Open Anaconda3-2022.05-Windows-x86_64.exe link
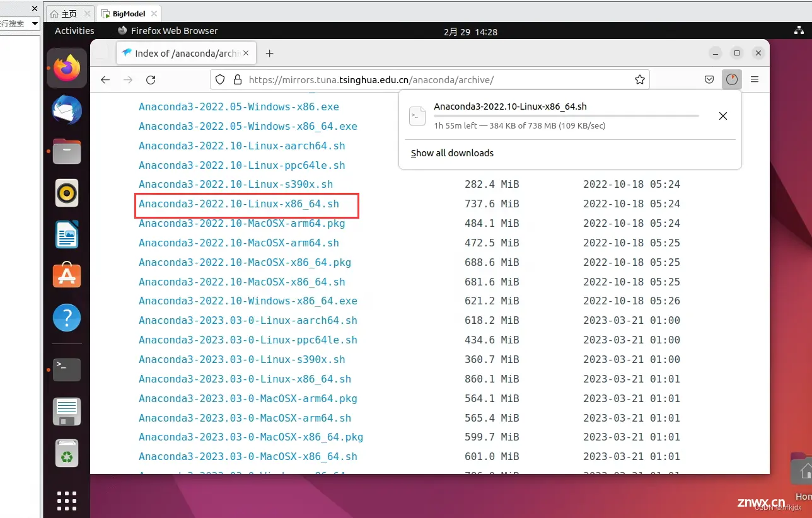The height and width of the screenshot is (518, 812). (248, 127)
